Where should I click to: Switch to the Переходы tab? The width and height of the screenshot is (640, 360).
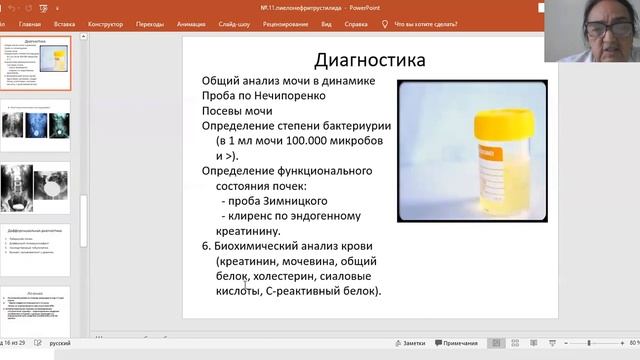point(150,24)
